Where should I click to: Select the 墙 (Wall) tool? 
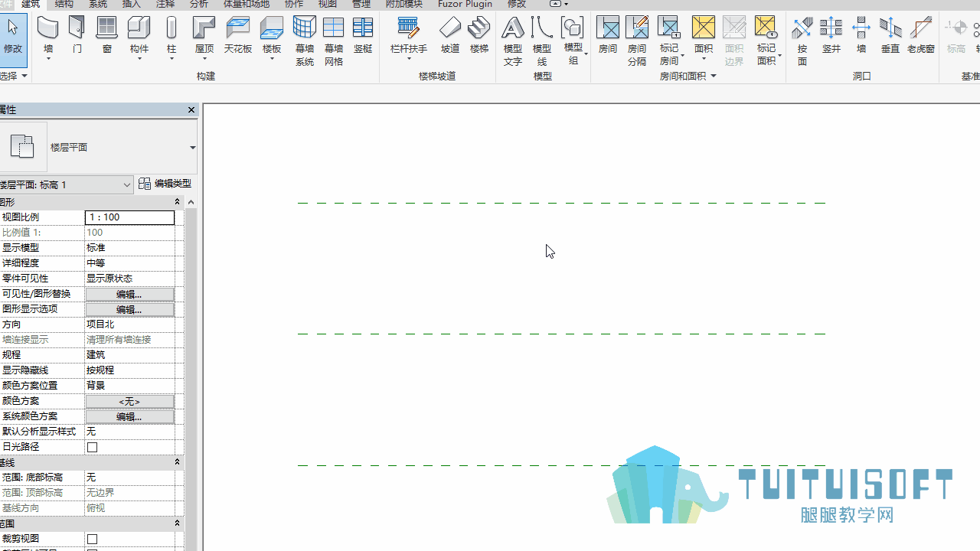[48, 37]
